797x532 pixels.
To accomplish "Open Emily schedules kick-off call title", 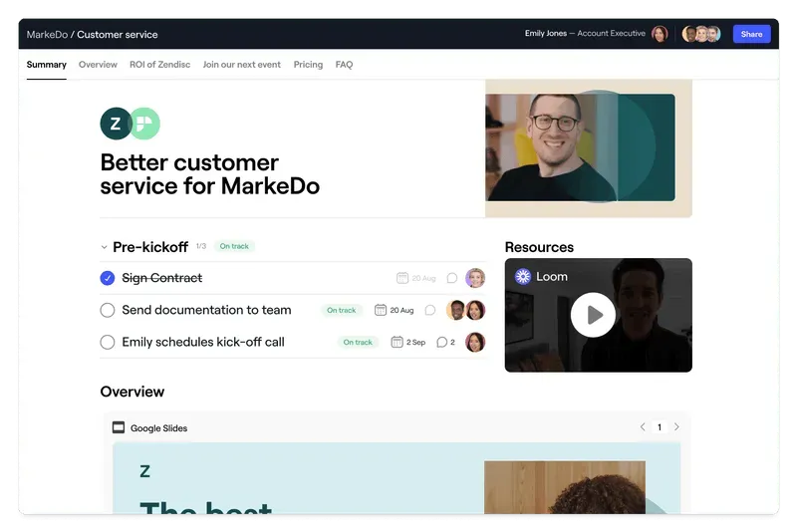I will coord(203,342).
